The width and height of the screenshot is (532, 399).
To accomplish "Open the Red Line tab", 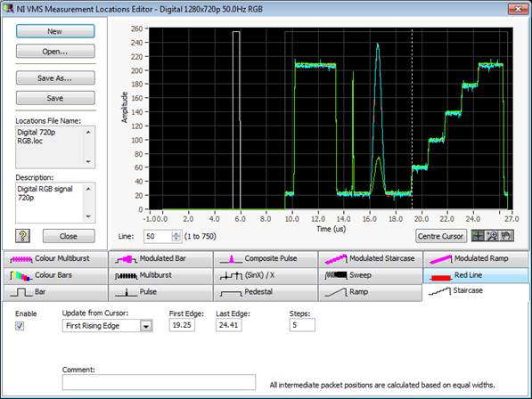I will coord(475,275).
